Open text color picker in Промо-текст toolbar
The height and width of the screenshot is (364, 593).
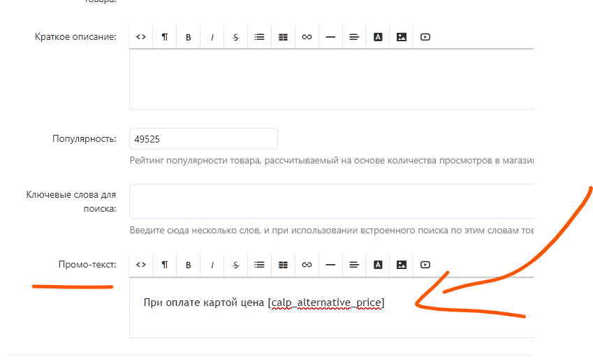[378, 265]
